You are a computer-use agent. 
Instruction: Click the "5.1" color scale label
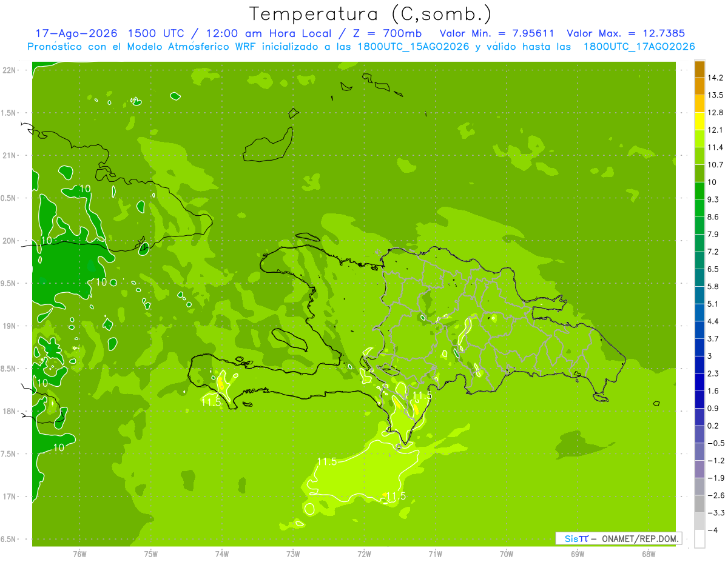point(713,304)
